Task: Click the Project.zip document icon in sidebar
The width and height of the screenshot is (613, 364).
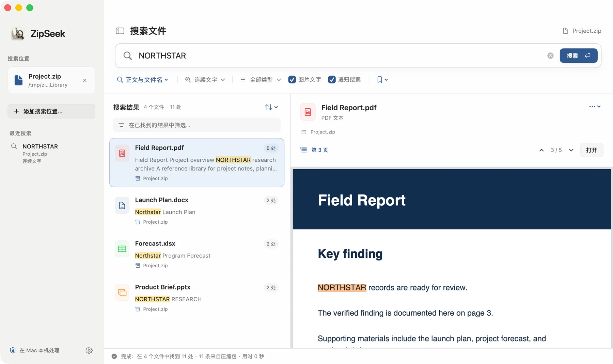Action: coord(18,80)
